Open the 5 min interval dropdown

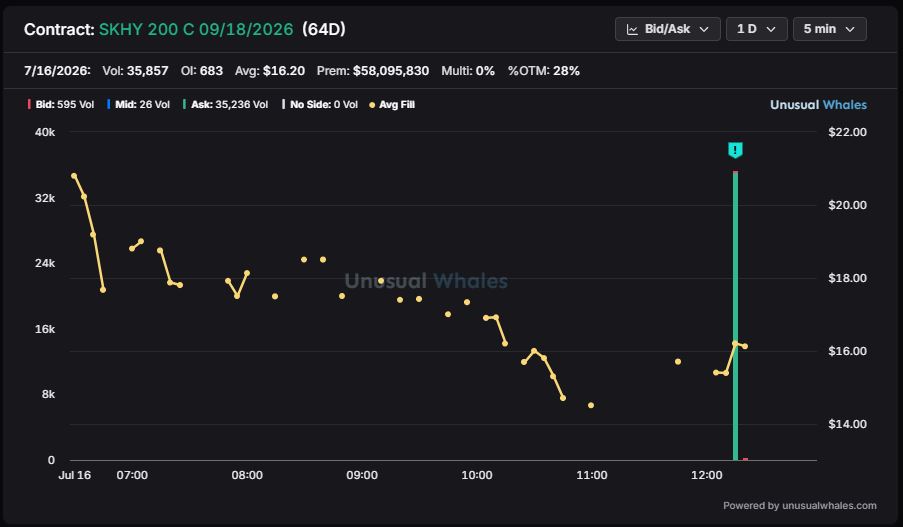[829, 29]
